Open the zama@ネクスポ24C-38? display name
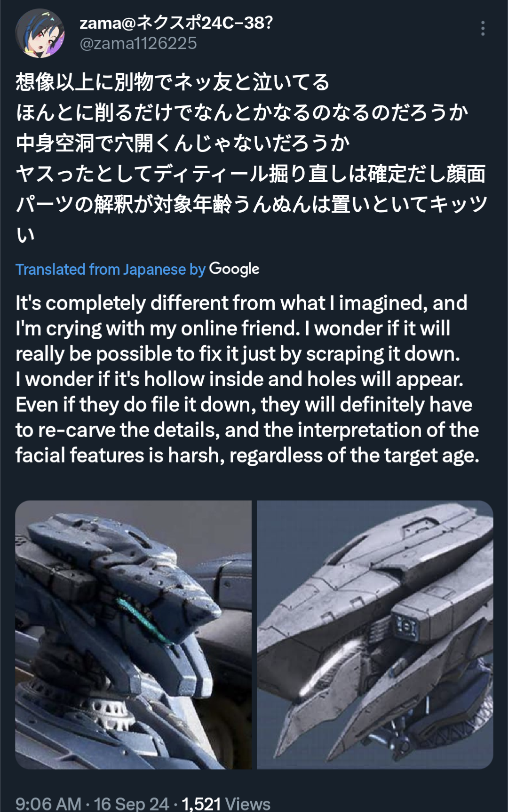This screenshot has width=508, height=812. pyautogui.click(x=176, y=22)
